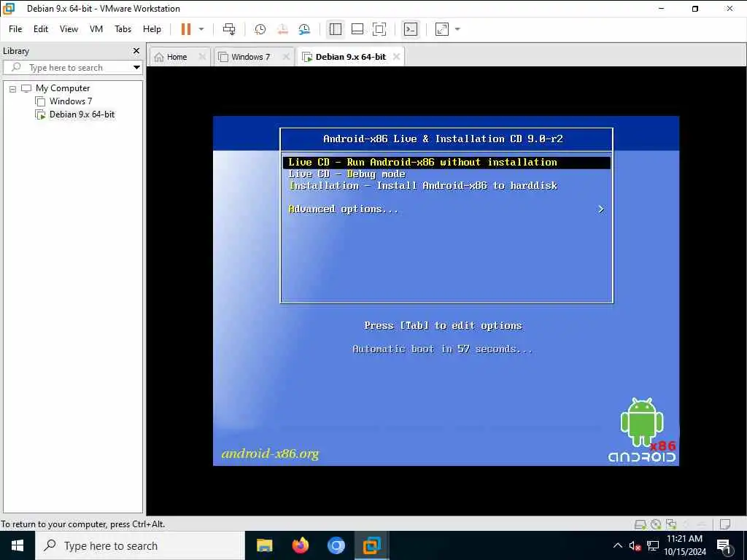Pause the running virtual machine

point(186,29)
